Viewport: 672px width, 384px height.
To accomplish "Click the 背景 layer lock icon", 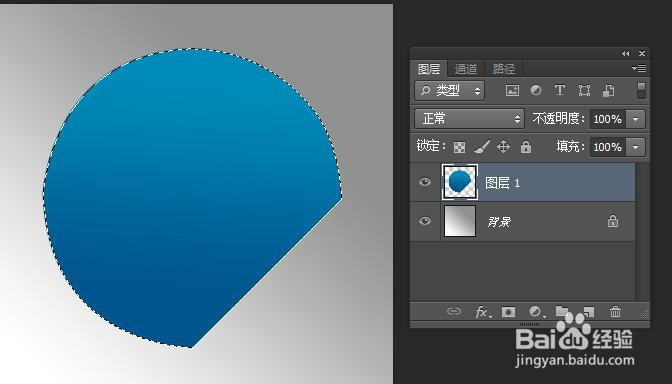I will pos(613,221).
